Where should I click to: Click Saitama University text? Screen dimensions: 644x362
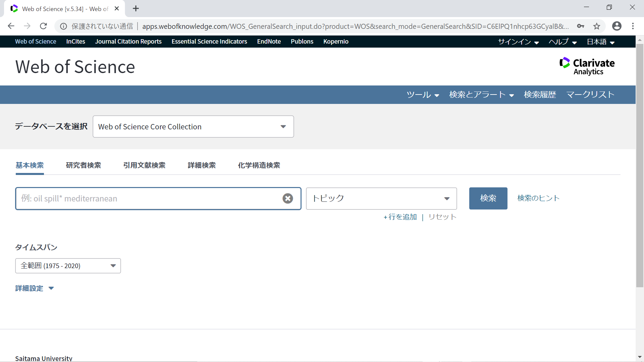point(44,358)
